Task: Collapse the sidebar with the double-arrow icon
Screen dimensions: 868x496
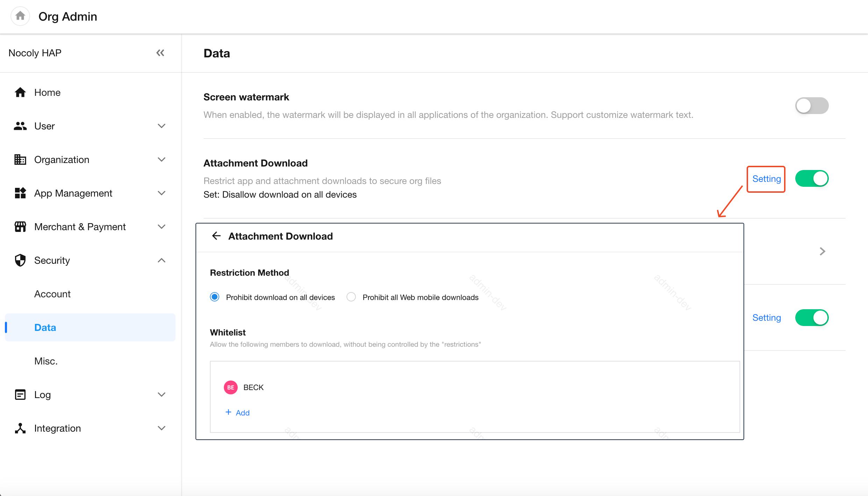Action: pos(160,53)
